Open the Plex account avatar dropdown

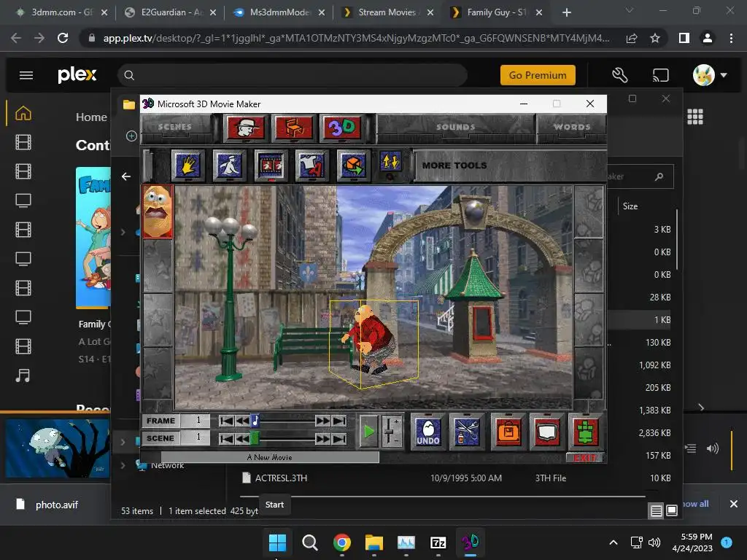point(709,75)
